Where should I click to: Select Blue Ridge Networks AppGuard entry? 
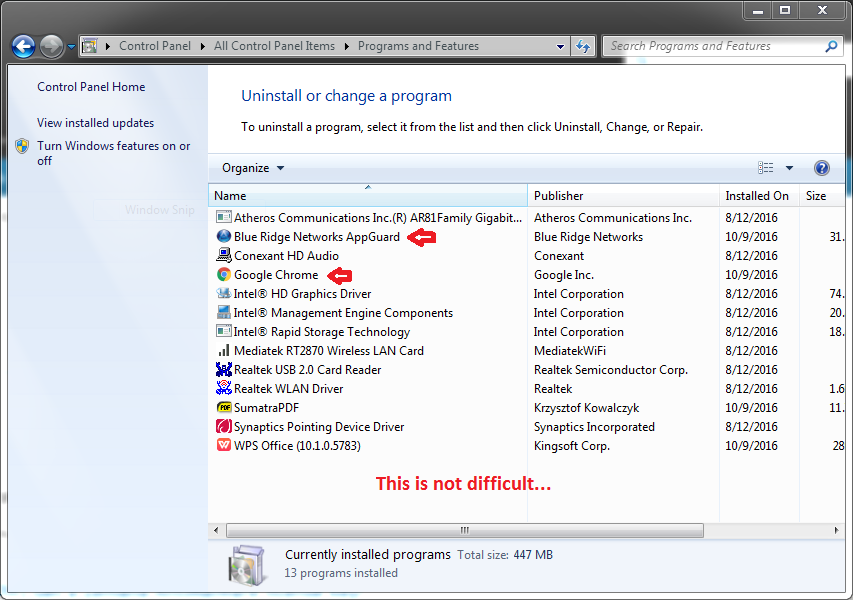coord(317,237)
